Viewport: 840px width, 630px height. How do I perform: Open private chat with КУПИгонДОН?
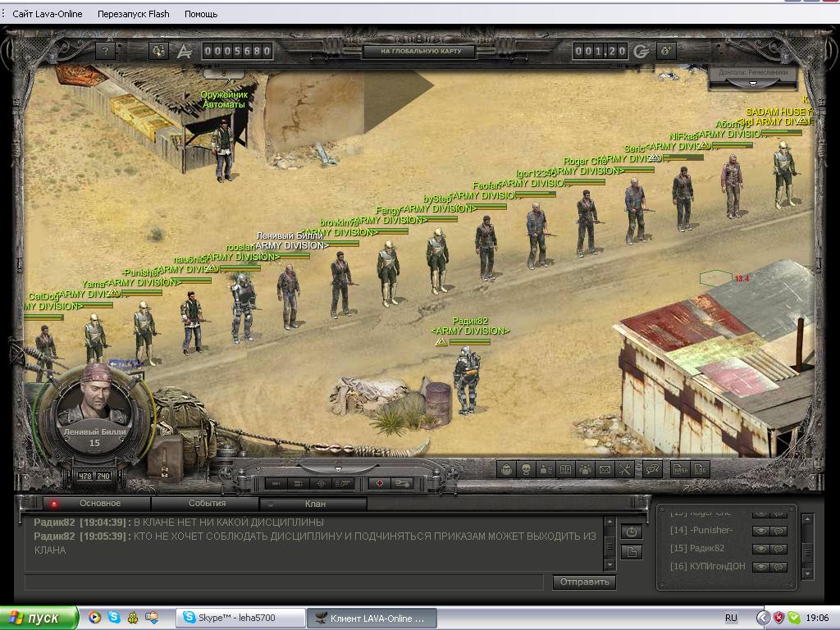click(779, 567)
